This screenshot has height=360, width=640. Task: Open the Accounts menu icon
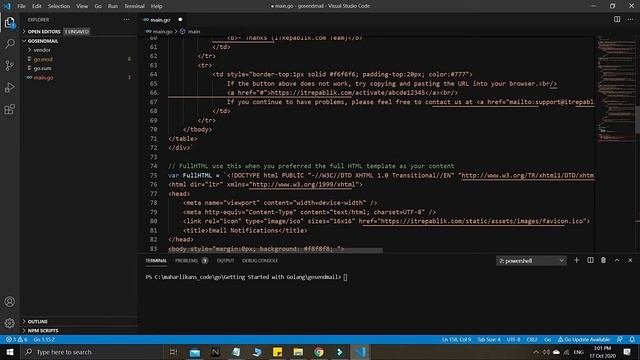click(x=9, y=302)
